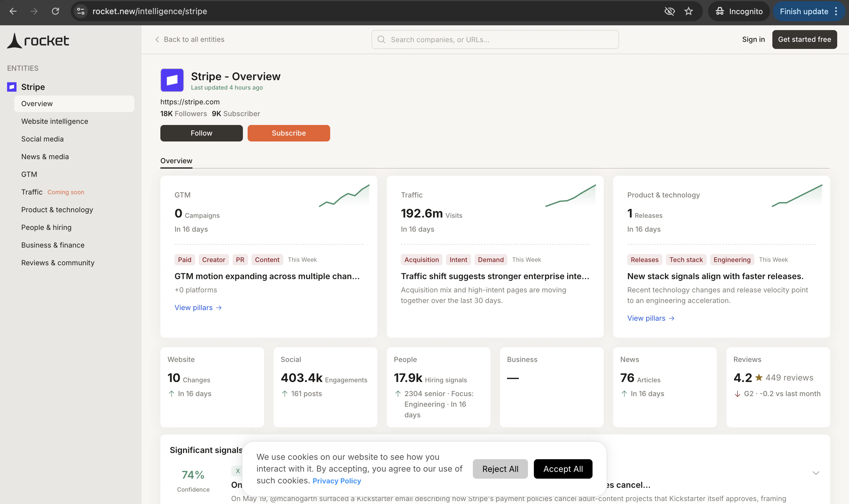
Task: Open Product & technology in sidebar
Action: [57, 210]
